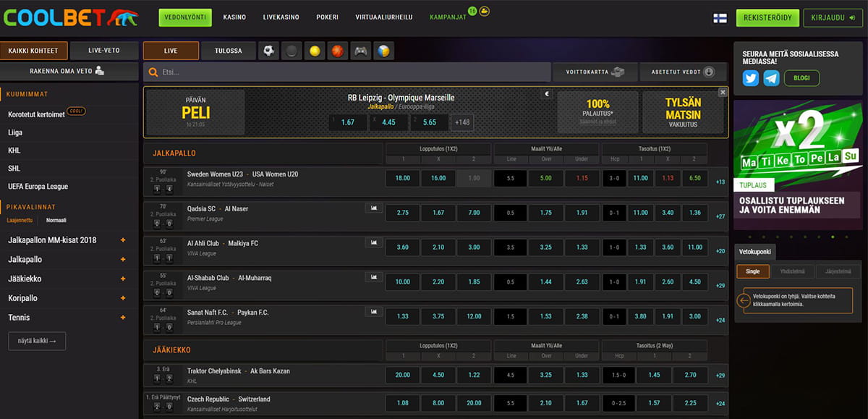Filter live events by basketball icon
The height and width of the screenshot is (419, 868).
tap(338, 51)
